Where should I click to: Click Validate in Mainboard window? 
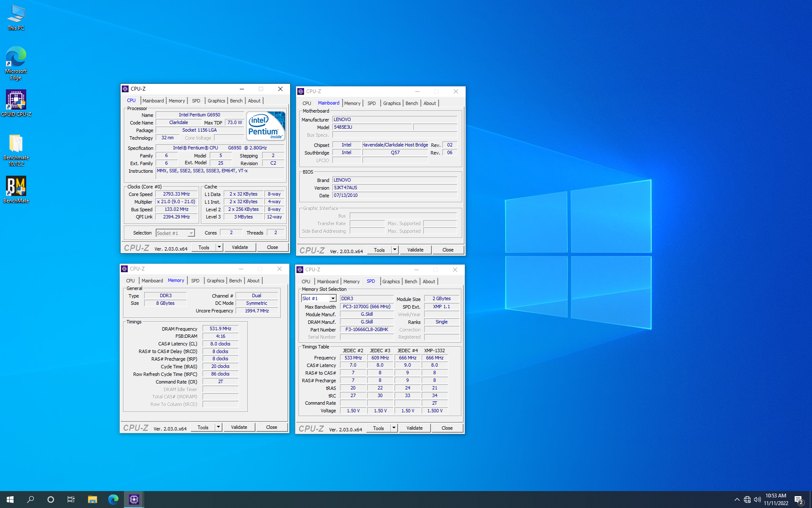415,250
